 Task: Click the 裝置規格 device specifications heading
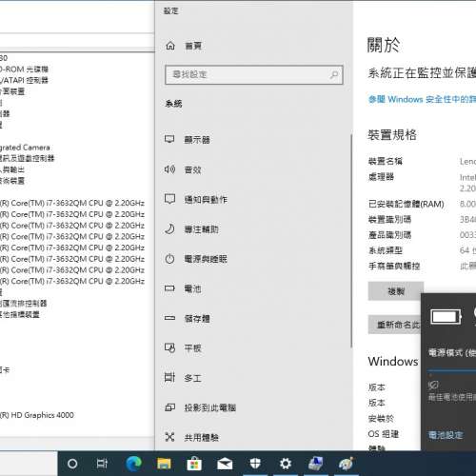click(392, 135)
